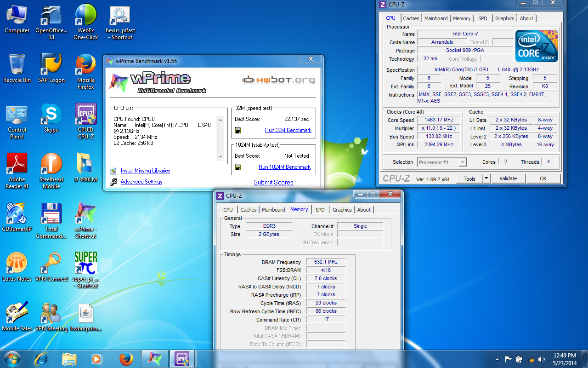Viewport: 588px width, 368px height.
Task: Click the CPU-Z icon in the taskbar
Action: point(182,359)
